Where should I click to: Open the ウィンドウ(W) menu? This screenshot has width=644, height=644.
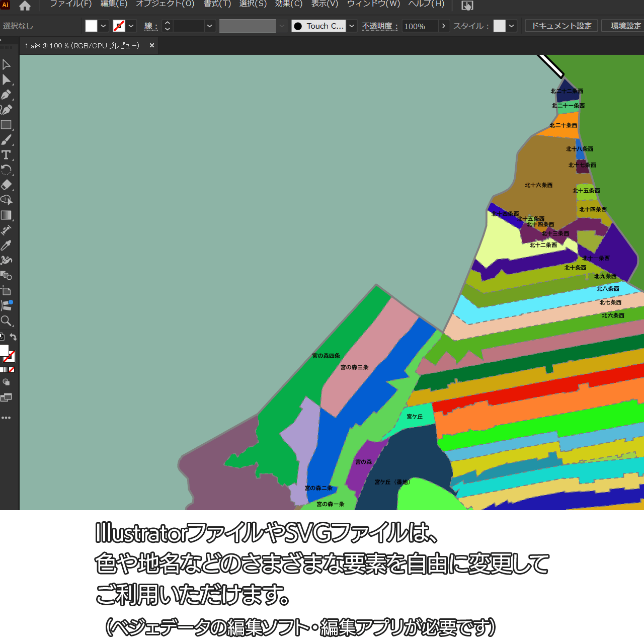pos(373,4)
